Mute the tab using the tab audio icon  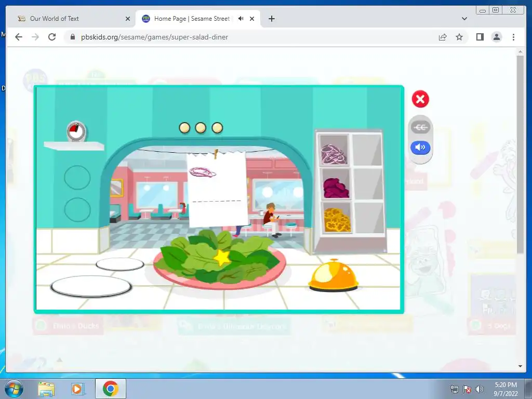pos(241,18)
